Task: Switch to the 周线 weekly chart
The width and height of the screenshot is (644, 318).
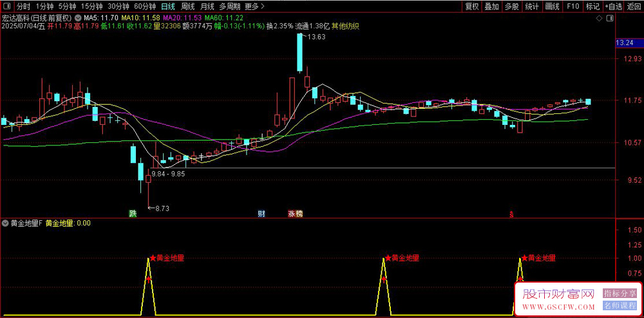Action: point(187,6)
